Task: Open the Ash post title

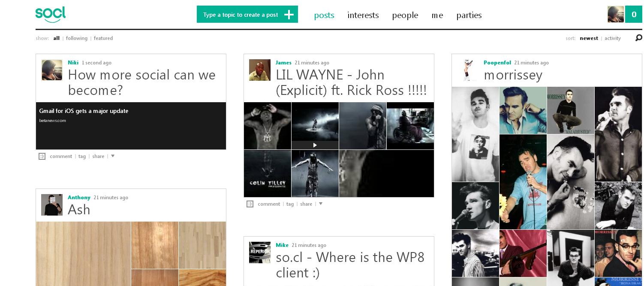Action: point(79,210)
